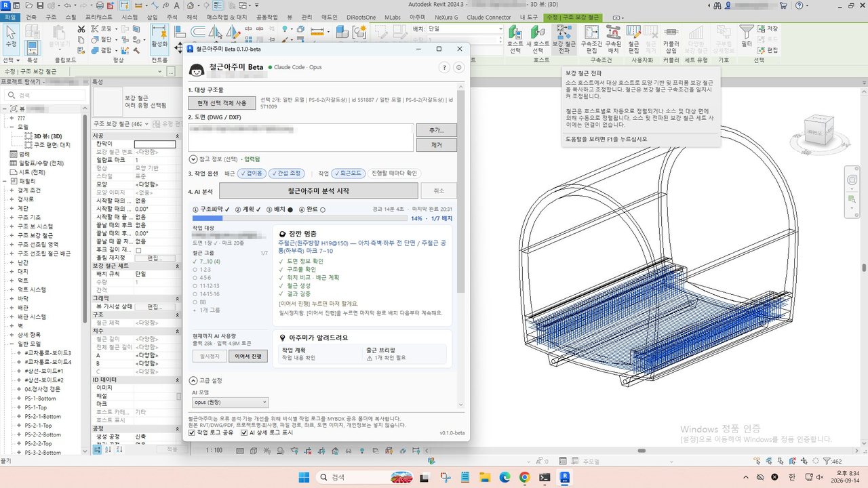Open Chrome from the taskbar
This screenshot has width=868, height=488.
coord(524,477)
